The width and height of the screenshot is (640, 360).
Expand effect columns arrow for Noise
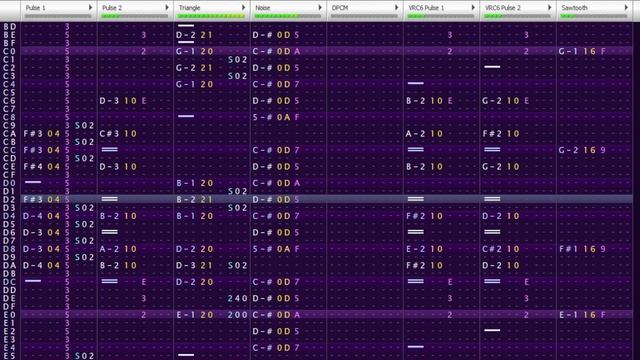coord(320,7)
